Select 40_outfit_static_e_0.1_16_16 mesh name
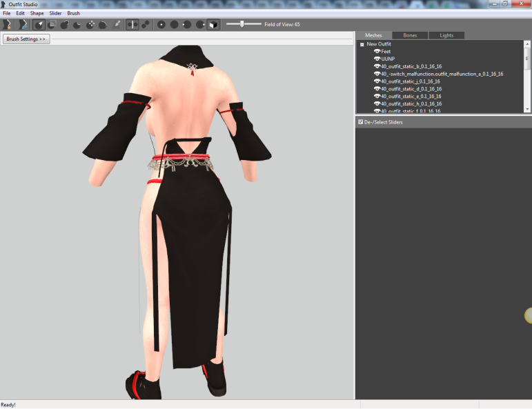 [411, 97]
